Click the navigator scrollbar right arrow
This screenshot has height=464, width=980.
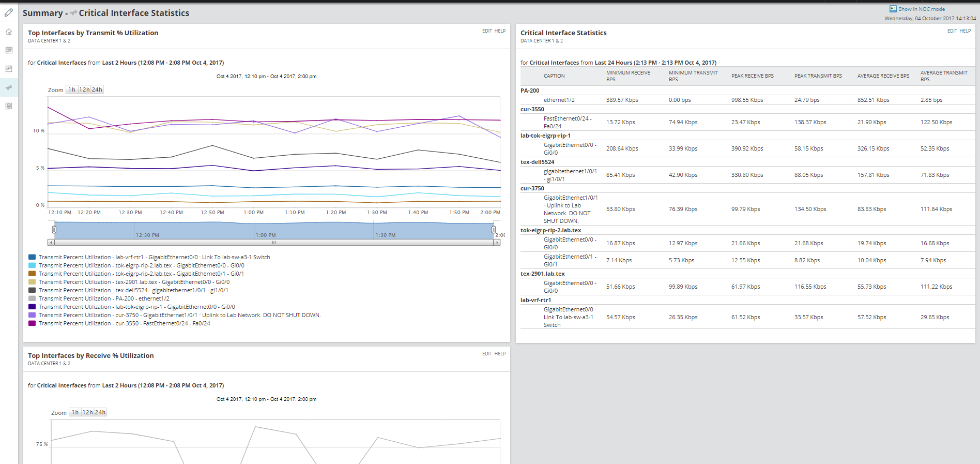tap(497, 242)
